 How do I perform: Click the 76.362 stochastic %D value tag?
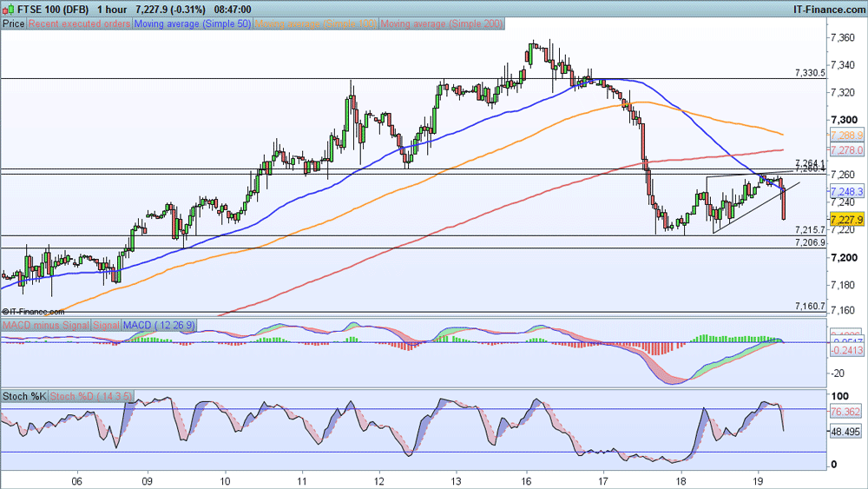pyautogui.click(x=845, y=412)
